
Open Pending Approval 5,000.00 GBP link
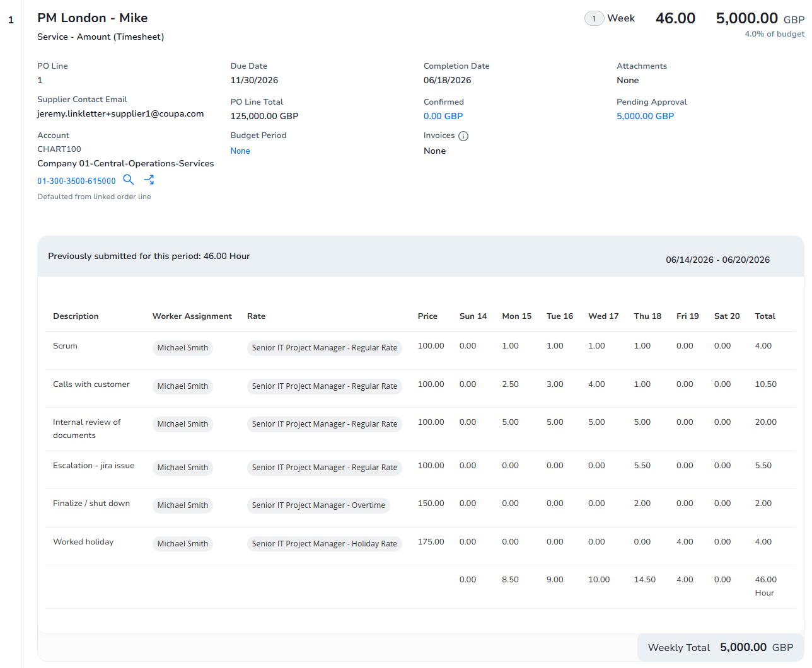645,116
